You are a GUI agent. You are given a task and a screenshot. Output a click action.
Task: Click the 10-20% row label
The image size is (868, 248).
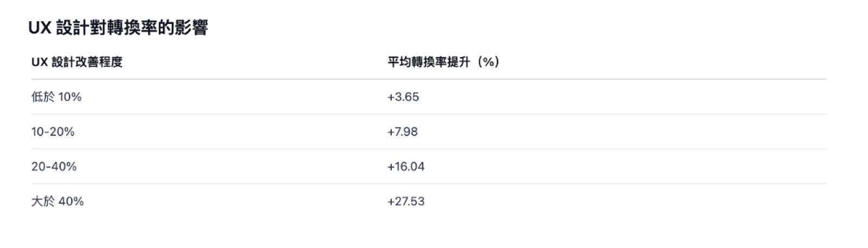pos(53,132)
